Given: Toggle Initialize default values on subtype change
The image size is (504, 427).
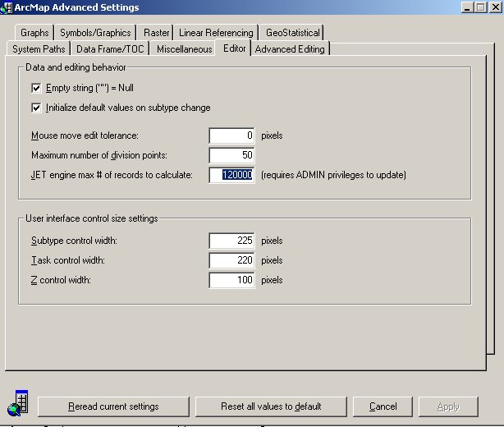Looking at the screenshot, I should coord(36,108).
